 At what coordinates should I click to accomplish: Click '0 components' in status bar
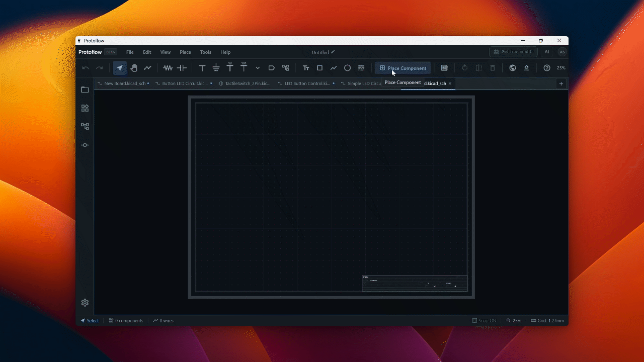point(126,321)
